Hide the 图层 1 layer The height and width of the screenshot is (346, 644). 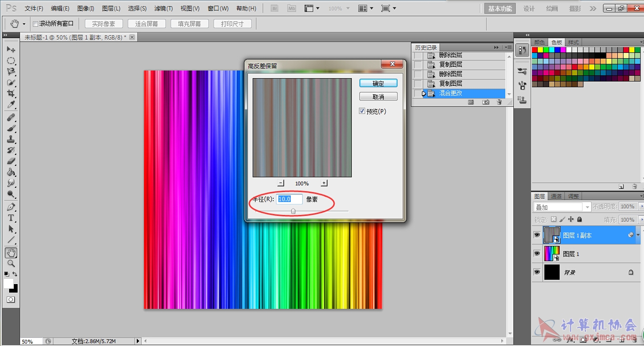537,254
